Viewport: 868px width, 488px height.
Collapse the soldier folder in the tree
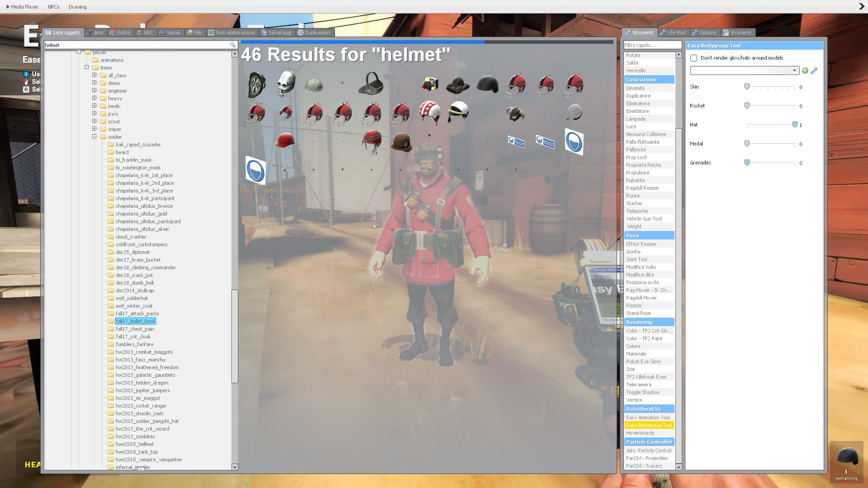coord(94,136)
